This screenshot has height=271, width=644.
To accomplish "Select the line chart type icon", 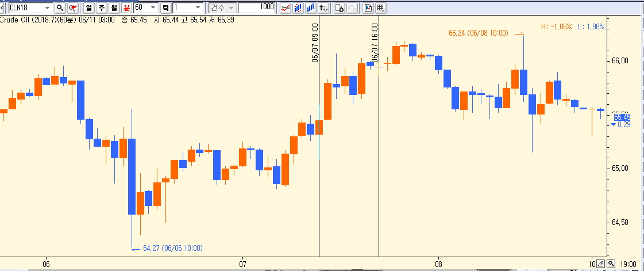I will (285, 8).
